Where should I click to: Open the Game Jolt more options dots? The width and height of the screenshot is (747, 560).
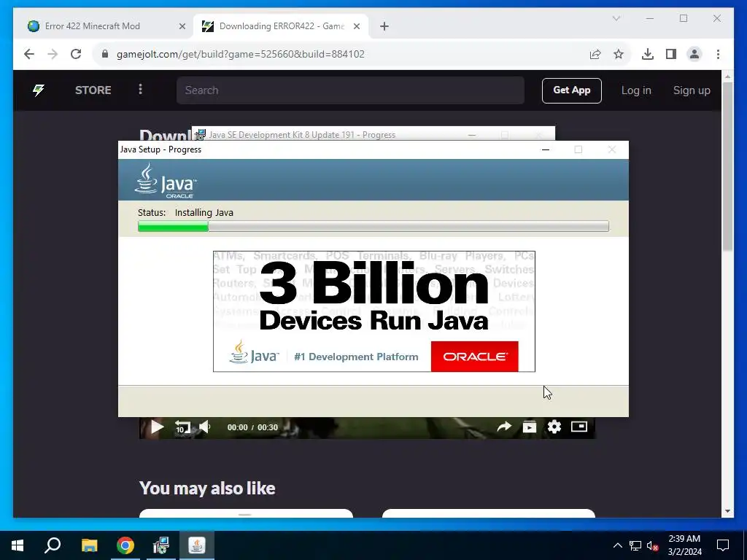pyautogui.click(x=140, y=90)
